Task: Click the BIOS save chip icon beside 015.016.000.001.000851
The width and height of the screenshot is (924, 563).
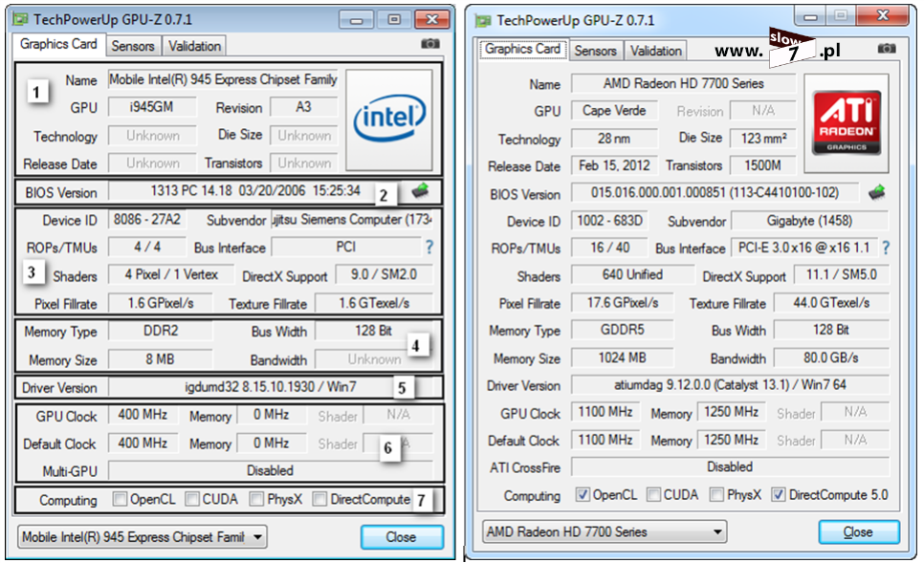Action: [x=877, y=192]
